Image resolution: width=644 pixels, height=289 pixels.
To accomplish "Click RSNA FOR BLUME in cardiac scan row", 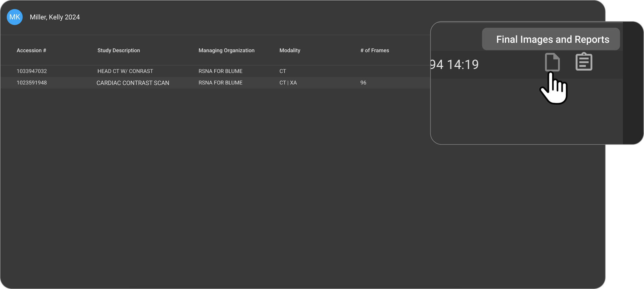I will point(220,83).
